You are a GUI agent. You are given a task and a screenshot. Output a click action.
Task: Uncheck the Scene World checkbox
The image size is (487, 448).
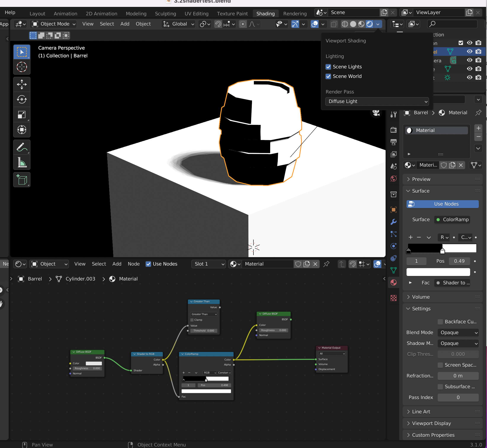click(x=328, y=76)
